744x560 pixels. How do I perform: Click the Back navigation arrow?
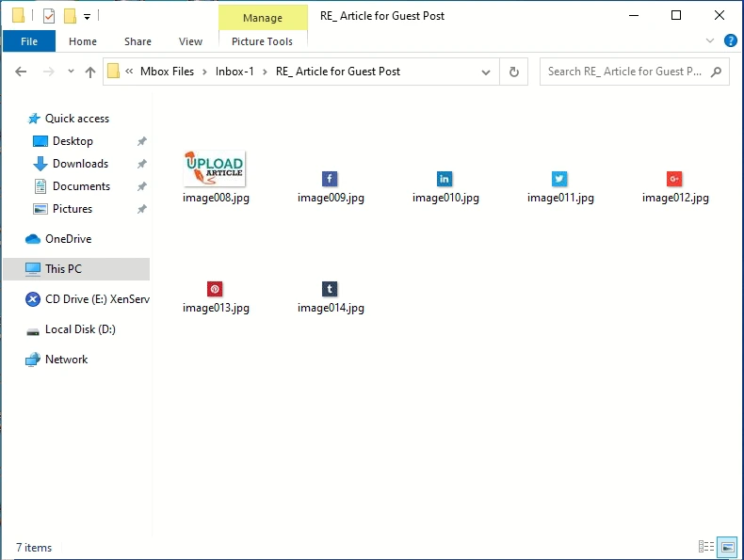21,72
